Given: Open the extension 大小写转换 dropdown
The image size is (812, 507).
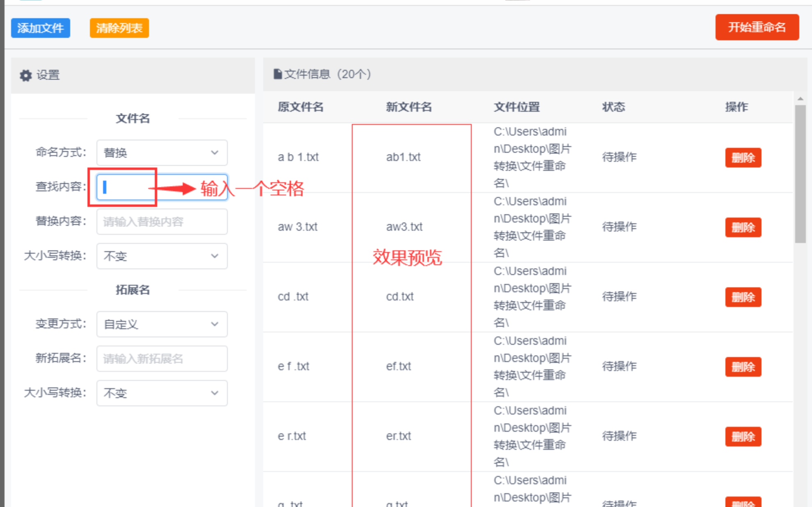Looking at the screenshot, I should click(x=162, y=393).
